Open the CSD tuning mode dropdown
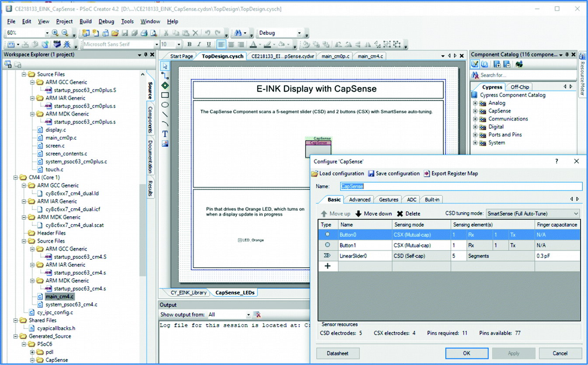This screenshot has width=588, height=365. click(x=576, y=214)
